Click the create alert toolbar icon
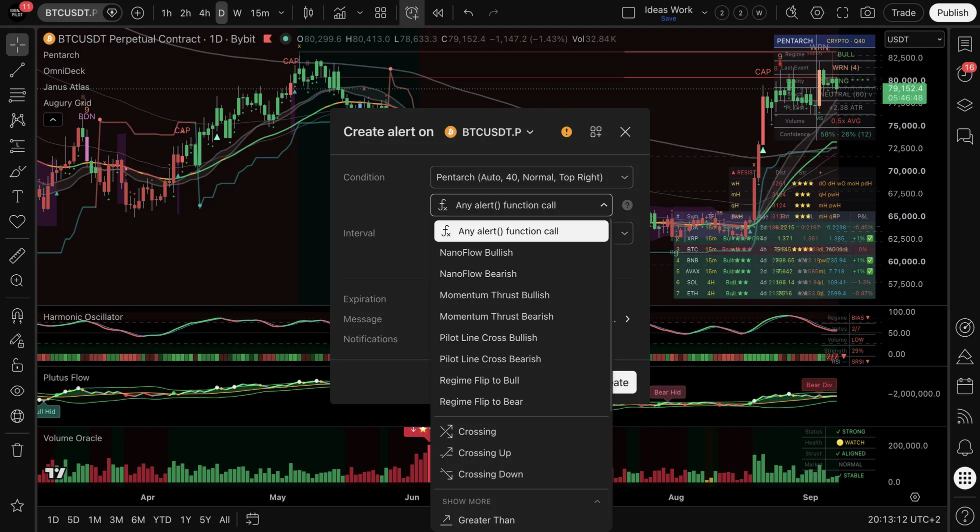 (x=411, y=13)
